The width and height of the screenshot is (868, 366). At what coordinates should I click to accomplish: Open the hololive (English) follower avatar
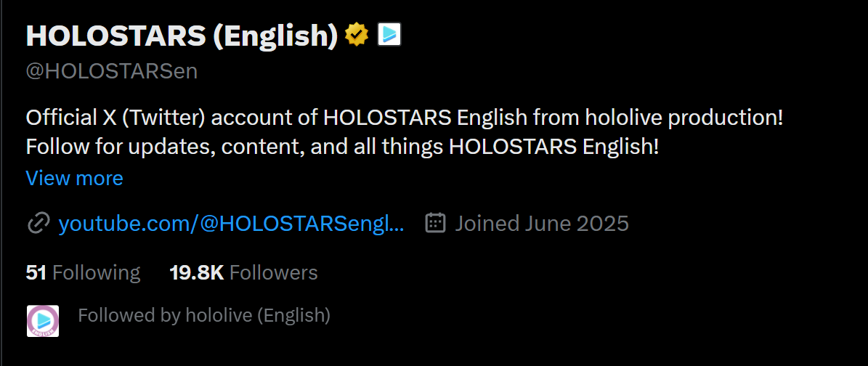click(x=43, y=320)
